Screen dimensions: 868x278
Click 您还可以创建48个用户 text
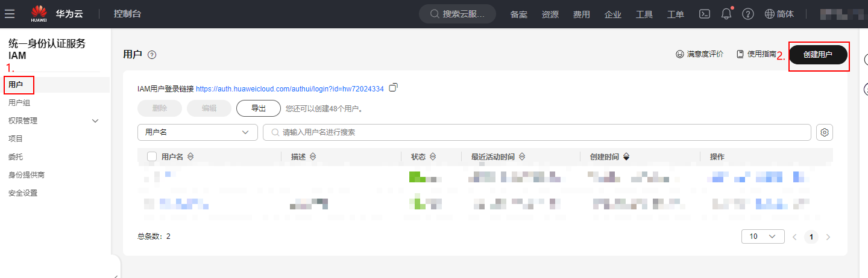click(324, 109)
